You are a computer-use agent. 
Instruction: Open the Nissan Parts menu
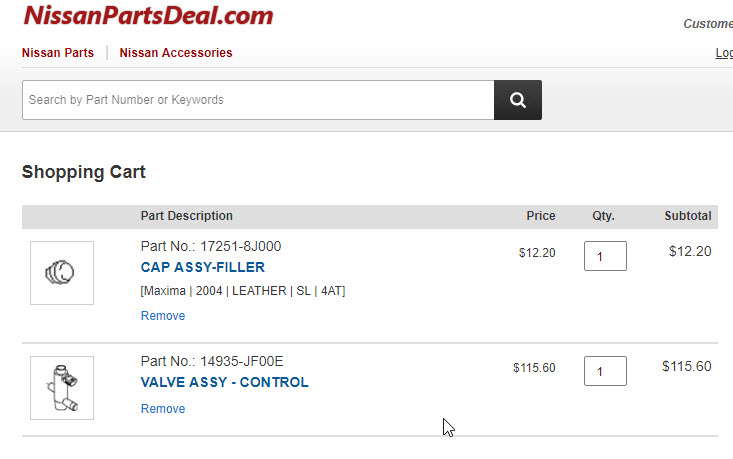58,53
